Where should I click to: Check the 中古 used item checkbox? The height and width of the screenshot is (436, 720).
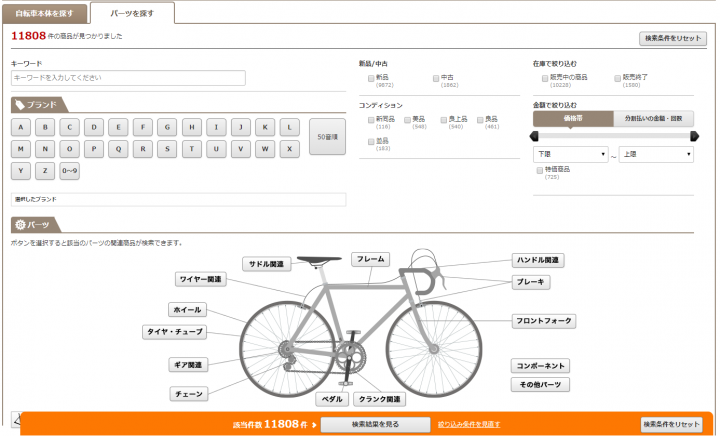coord(436,77)
